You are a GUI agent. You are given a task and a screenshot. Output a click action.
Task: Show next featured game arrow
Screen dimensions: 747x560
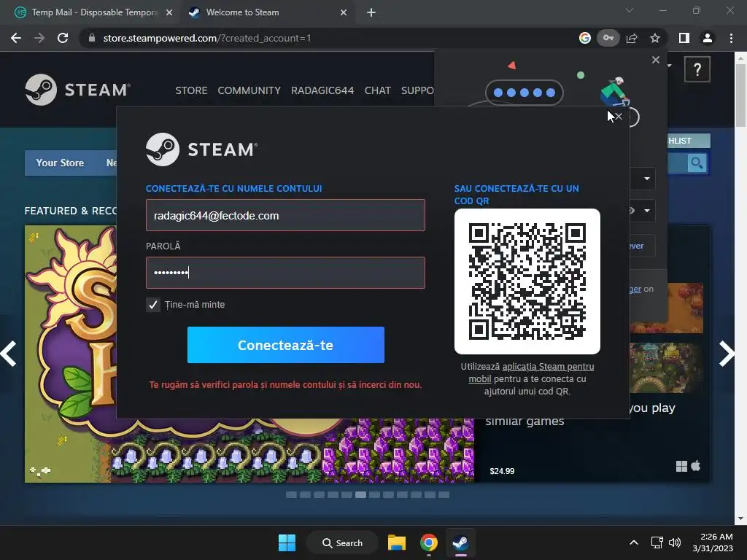click(x=726, y=354)
